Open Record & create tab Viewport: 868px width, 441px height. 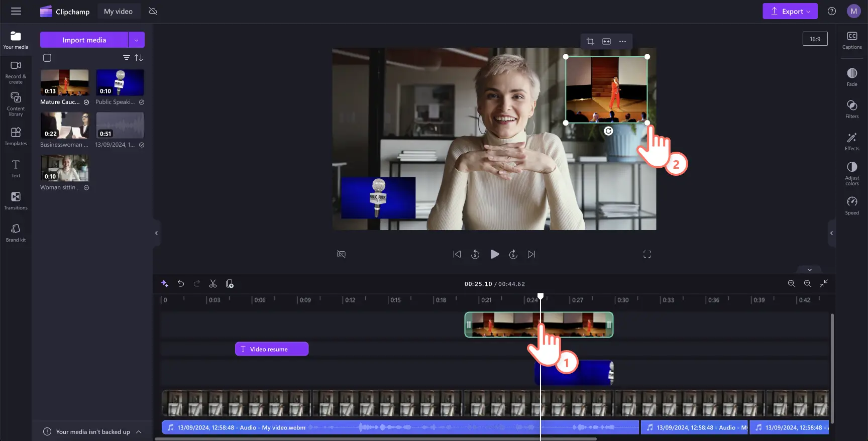coord(16,72)
